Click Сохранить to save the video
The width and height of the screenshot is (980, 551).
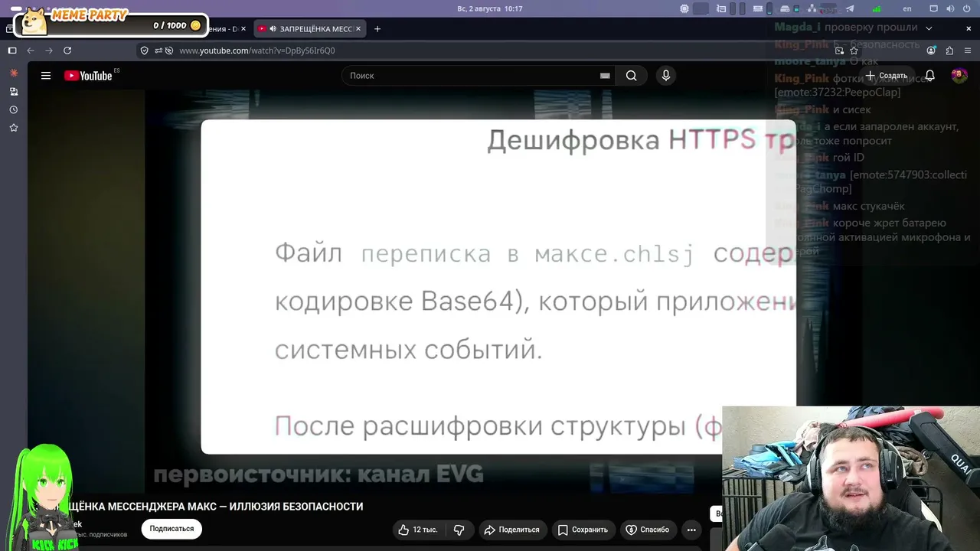583,530
